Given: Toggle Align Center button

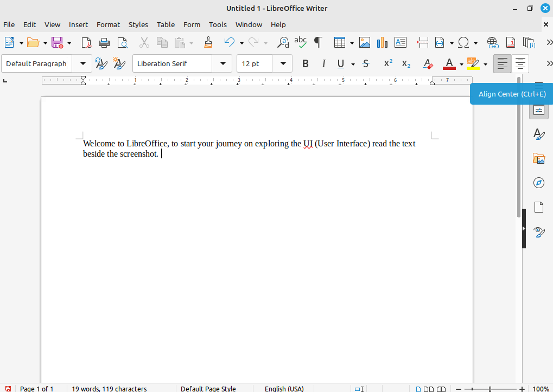Looking at the screenshot, I should click(520, 64).
